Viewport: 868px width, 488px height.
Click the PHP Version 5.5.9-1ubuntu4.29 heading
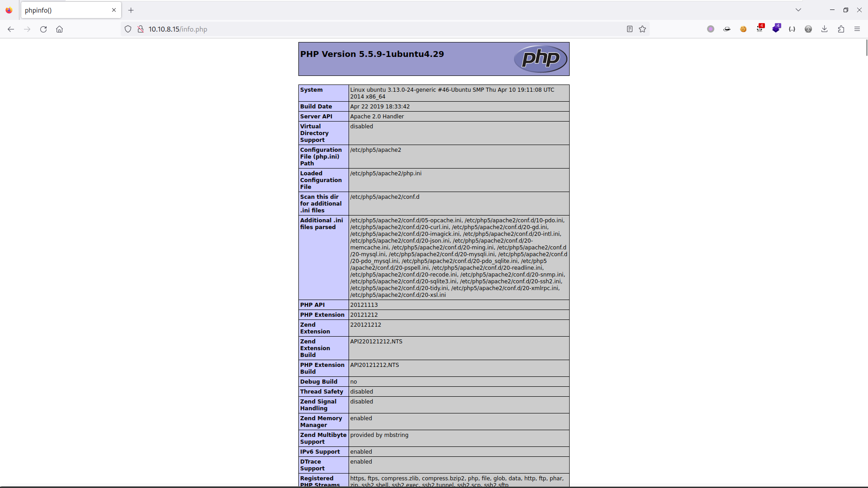tap(372, 54)
